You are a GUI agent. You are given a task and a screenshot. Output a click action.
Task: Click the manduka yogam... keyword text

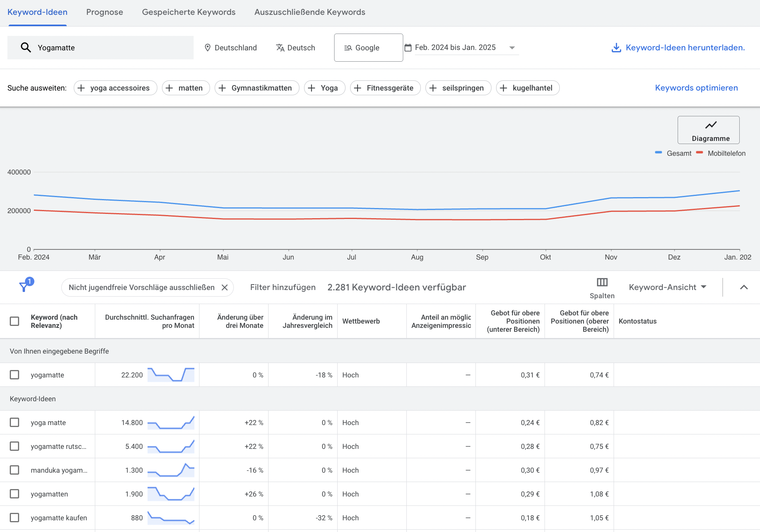pos(59,470)
